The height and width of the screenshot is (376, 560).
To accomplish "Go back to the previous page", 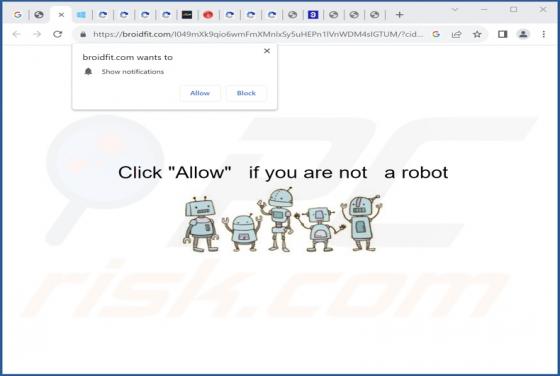I will tap(16, 34).
